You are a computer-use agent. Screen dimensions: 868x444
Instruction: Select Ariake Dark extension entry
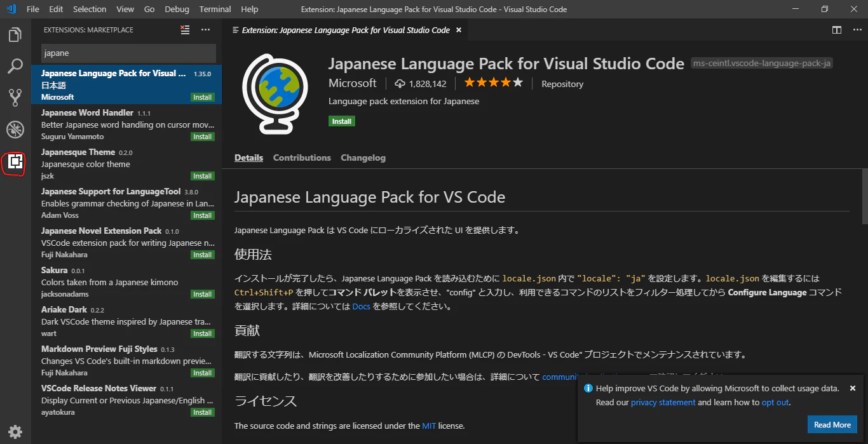click(x=126, y=321)
